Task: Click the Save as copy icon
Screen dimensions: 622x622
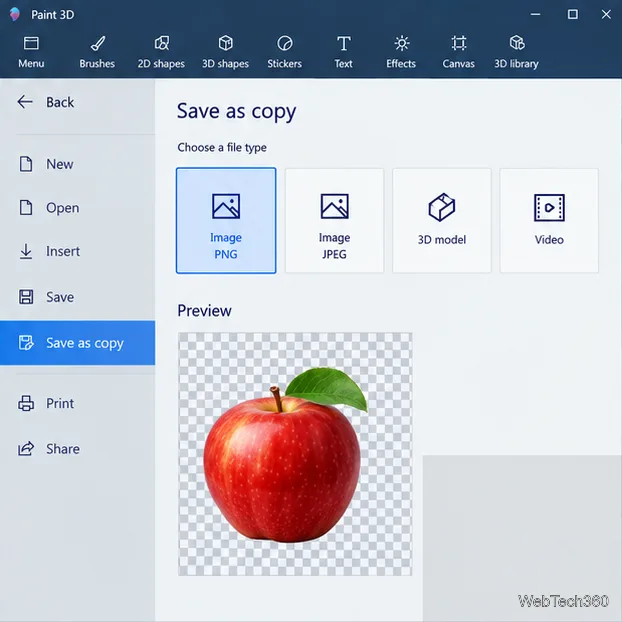Action: pyautogui.click(x=26, y=343)
